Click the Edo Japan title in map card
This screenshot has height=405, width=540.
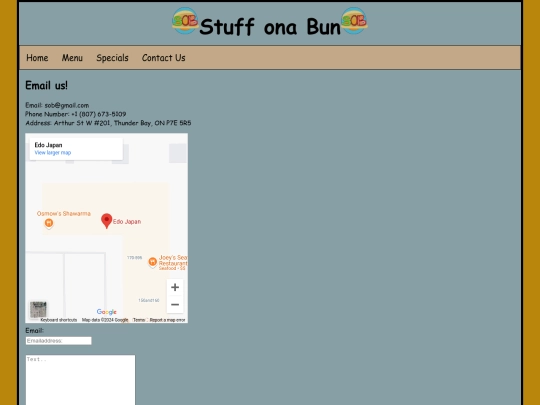click(x=49, y=145)
